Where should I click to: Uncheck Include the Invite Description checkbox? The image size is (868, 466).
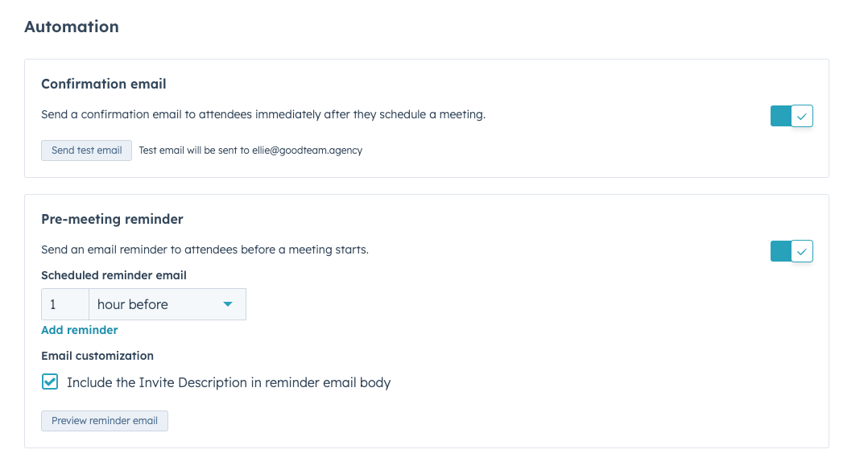pyautogui.click(x=50, y=381)
